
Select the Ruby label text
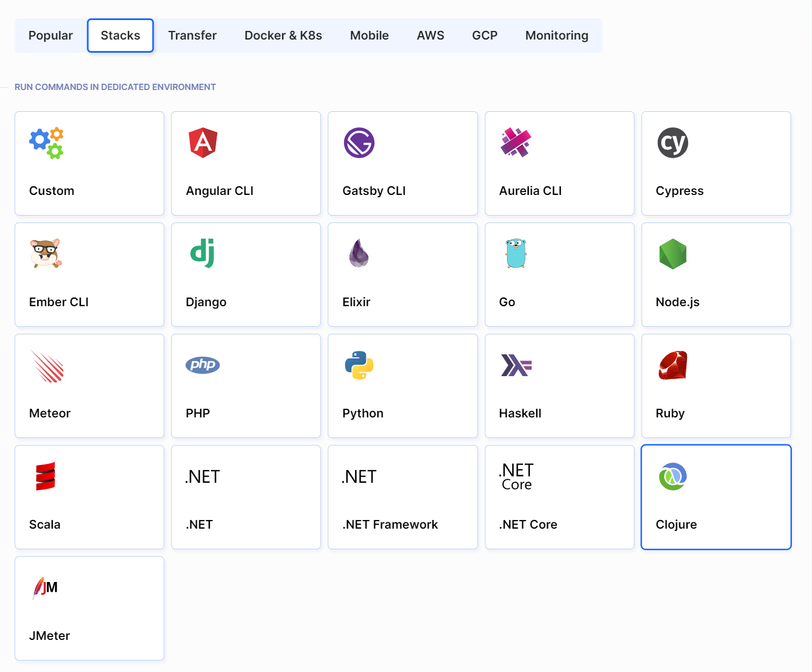click(670, 413)
